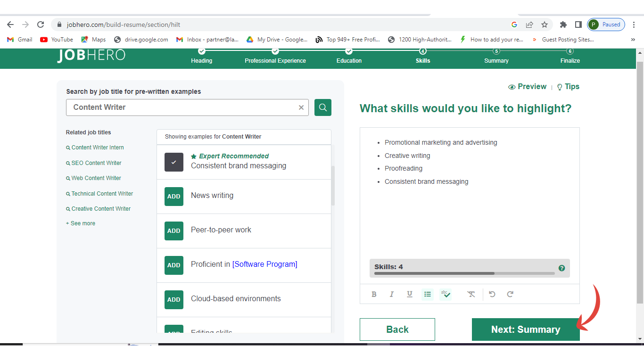The image size is (644, 362).
Task: Toggle italic formatting in skills editor
Action: (x=391, y=294)
